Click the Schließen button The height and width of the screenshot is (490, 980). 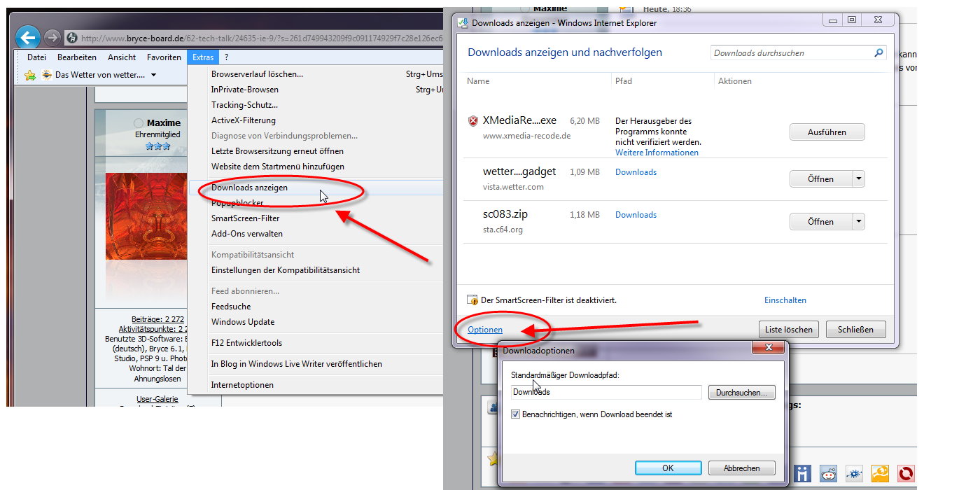[x=855, y=330]
